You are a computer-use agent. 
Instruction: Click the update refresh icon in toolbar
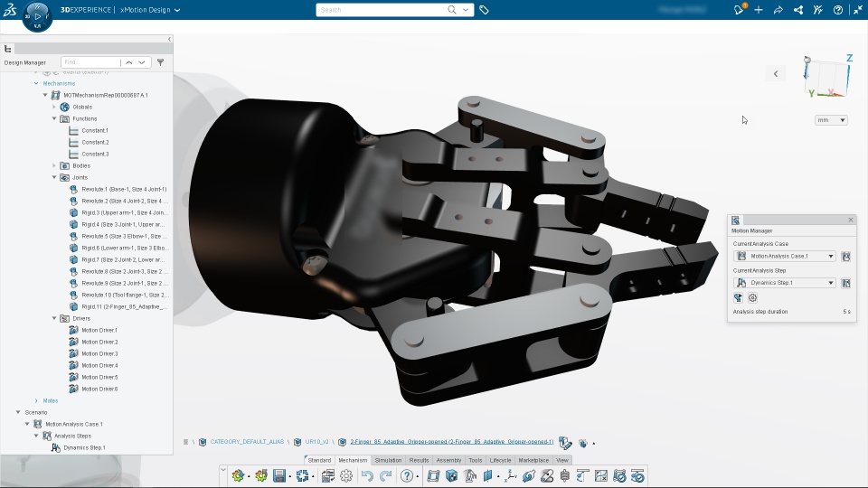(302, 476)
